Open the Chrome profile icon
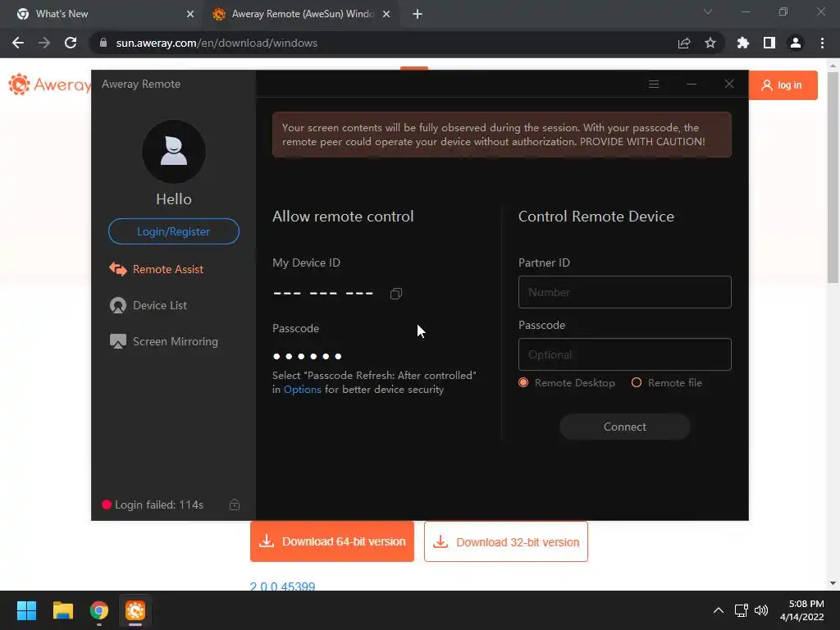This screenshot has height=630, width=840. [796, 43]
